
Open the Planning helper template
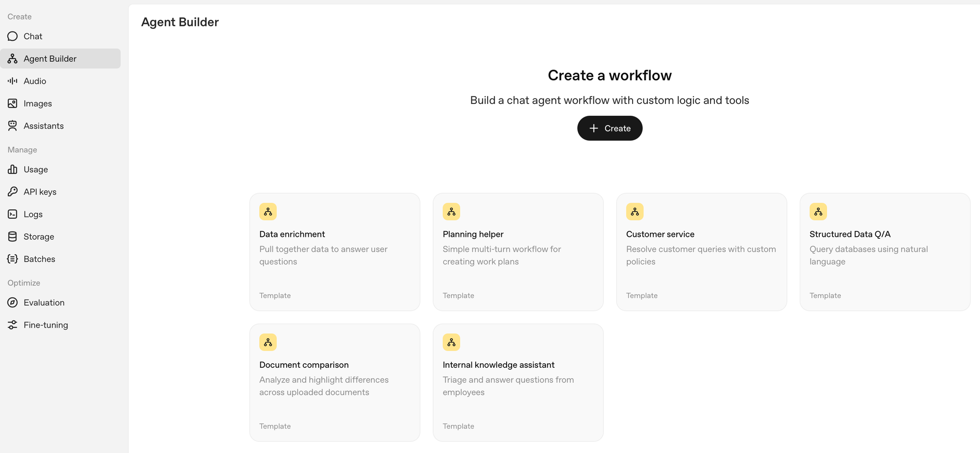[518, 252]
